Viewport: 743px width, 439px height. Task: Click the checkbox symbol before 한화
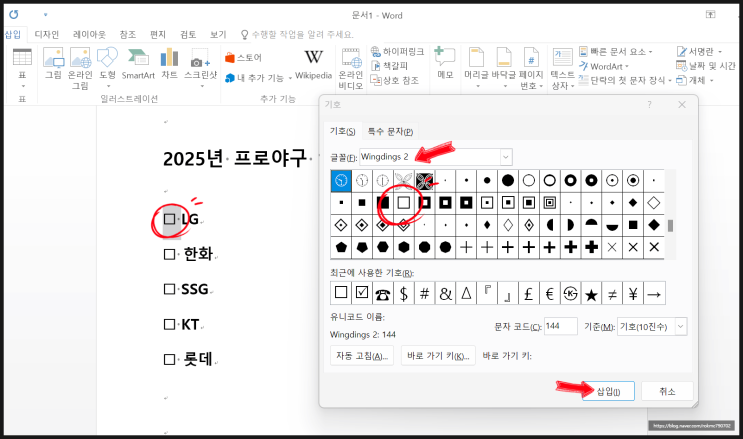tap(169, 254)
